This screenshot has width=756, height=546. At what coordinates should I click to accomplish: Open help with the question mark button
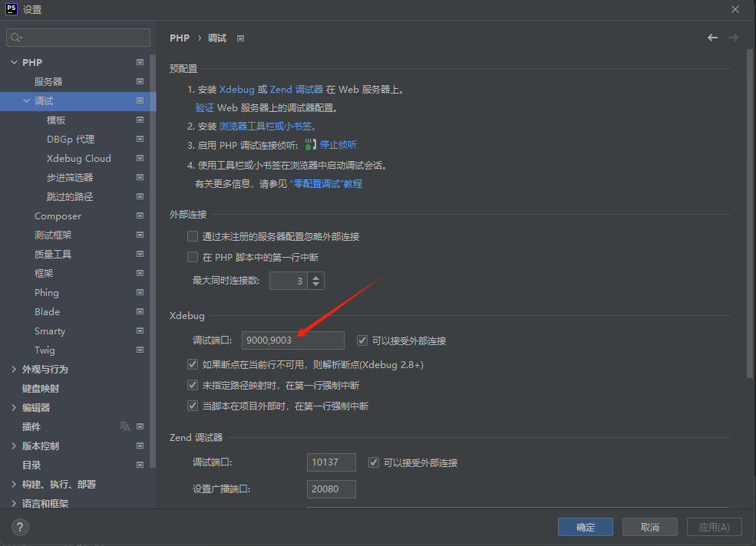point(20,527)
